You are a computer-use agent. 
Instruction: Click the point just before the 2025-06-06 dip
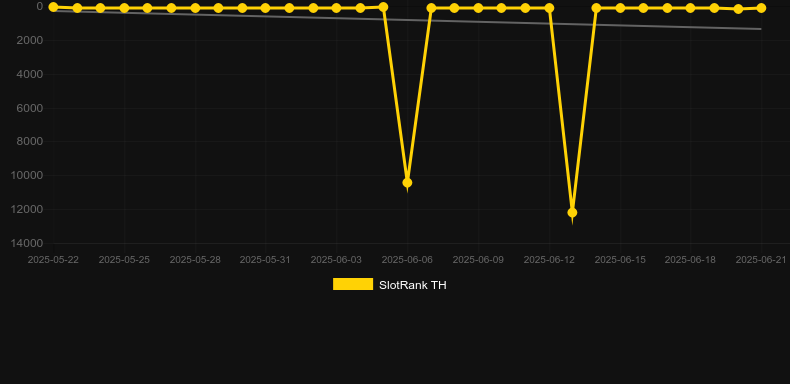tap(383, 7)
